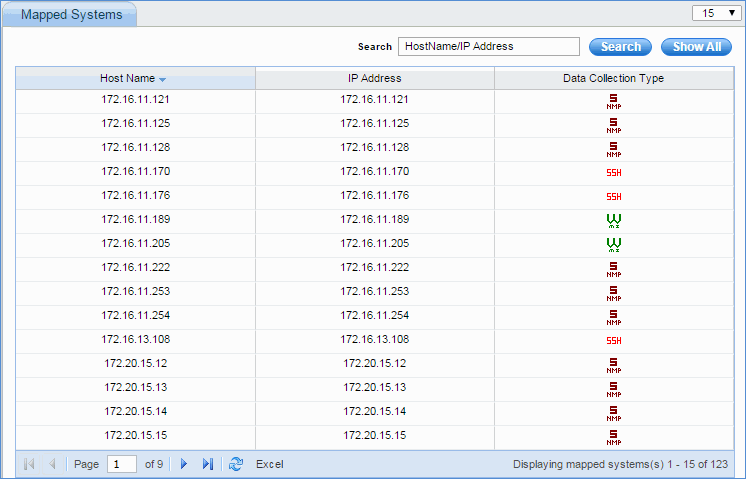Select the Mapped Systems tab
The image size is (746, 479).
[x=71, y=15]
